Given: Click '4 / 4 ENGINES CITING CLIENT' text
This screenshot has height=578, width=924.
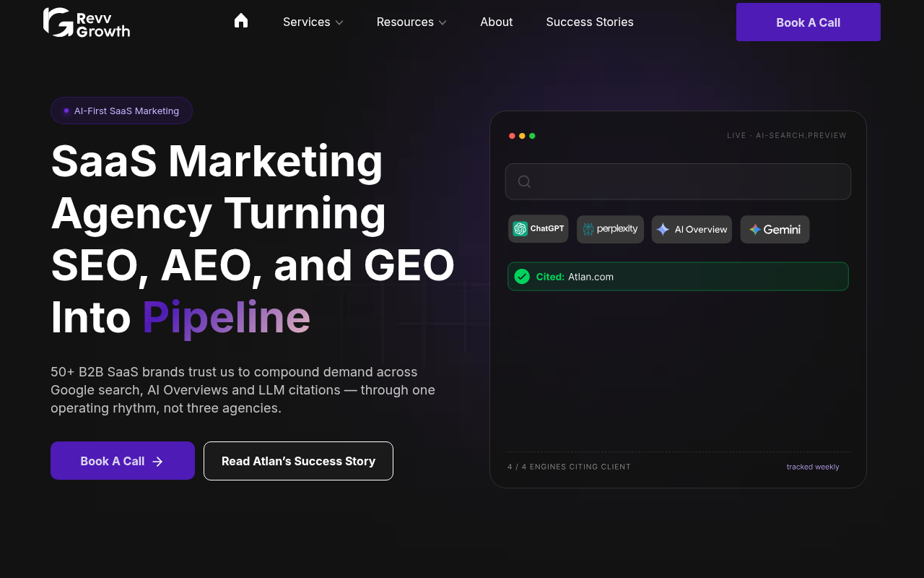Looking at the screenshot, I should tap(569, 467).
